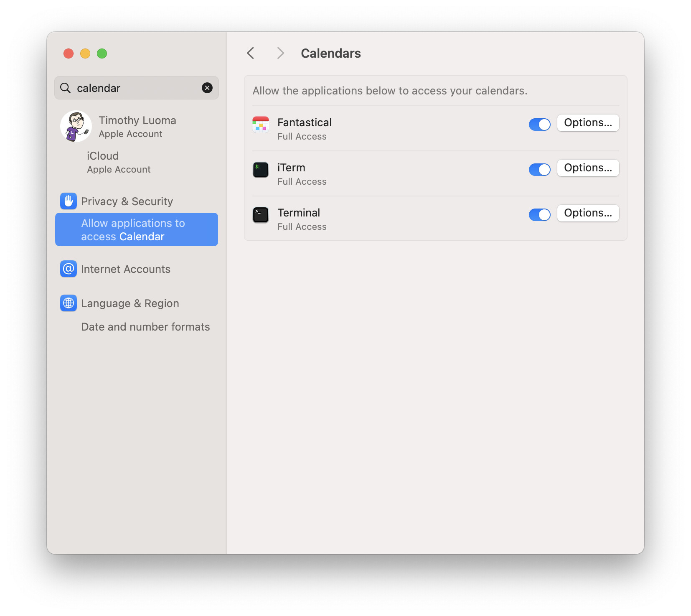Close the System Settings window

click(69, 53)
